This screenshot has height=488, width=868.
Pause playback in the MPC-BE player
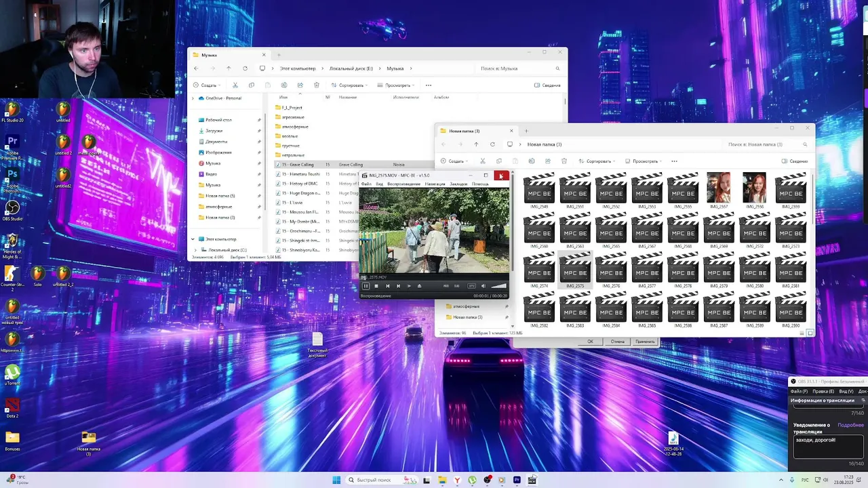pos(366,286)
